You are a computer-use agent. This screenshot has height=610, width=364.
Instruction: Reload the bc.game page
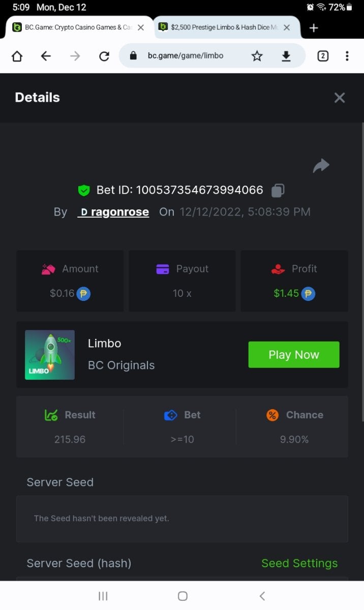104,56
